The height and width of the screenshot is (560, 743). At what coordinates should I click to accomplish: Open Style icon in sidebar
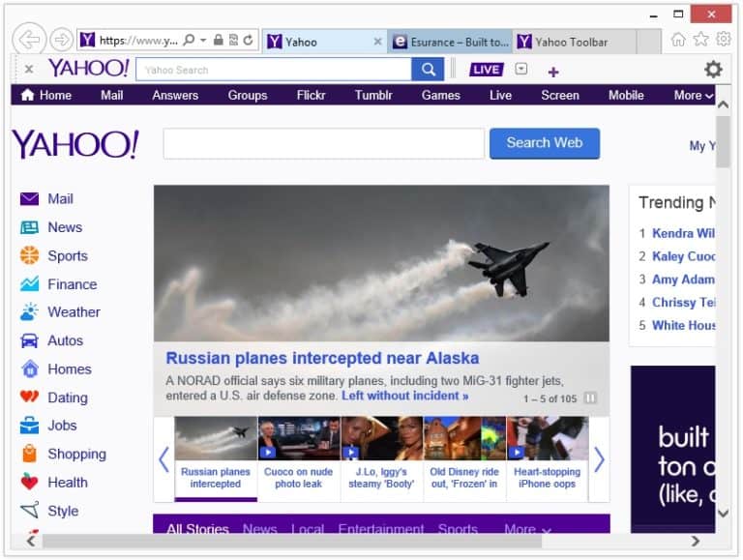(29, 511)
